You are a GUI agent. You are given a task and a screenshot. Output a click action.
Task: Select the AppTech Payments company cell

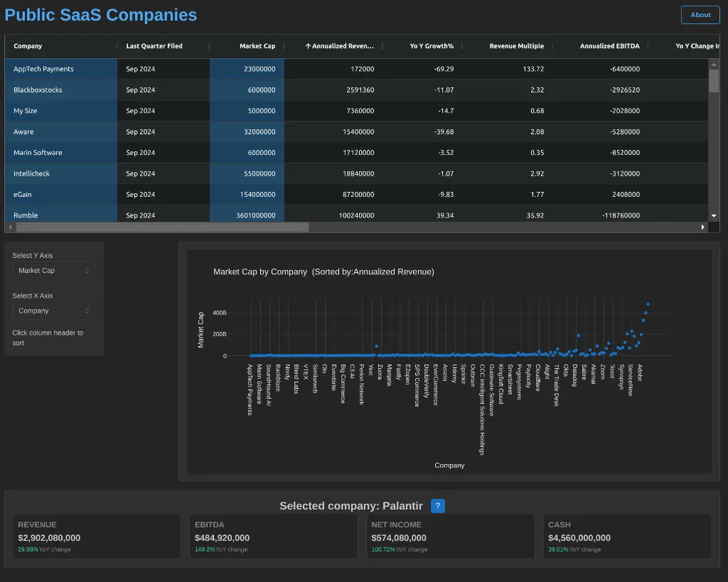pyautogui.click(x=44, y=69)
